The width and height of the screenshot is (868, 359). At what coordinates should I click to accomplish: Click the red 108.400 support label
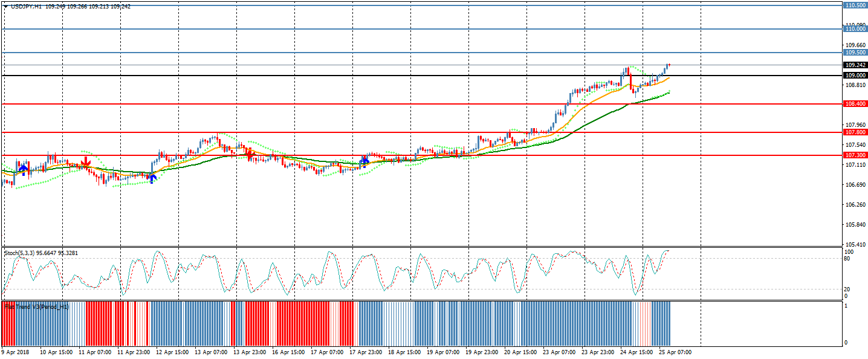tap(855, 104)
